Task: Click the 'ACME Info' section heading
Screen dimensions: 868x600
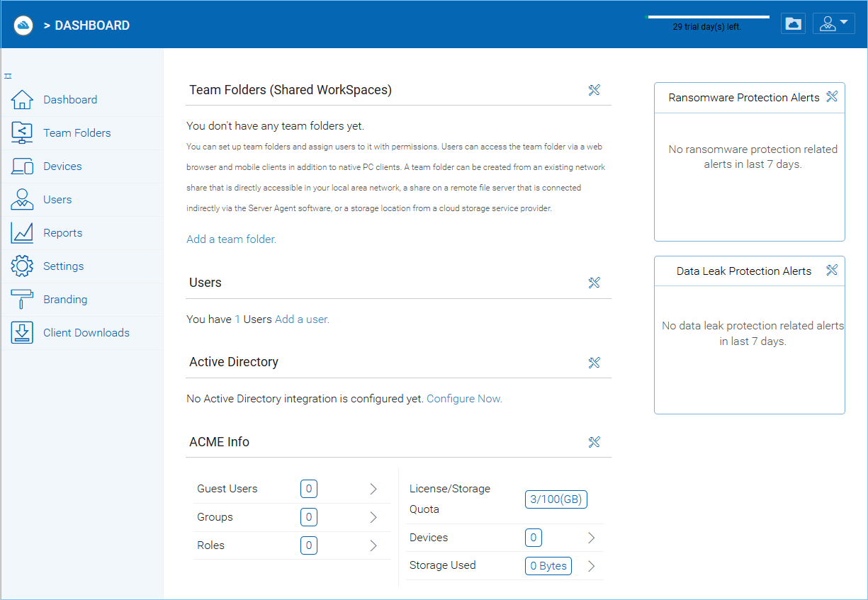Action: click(219, 442)
